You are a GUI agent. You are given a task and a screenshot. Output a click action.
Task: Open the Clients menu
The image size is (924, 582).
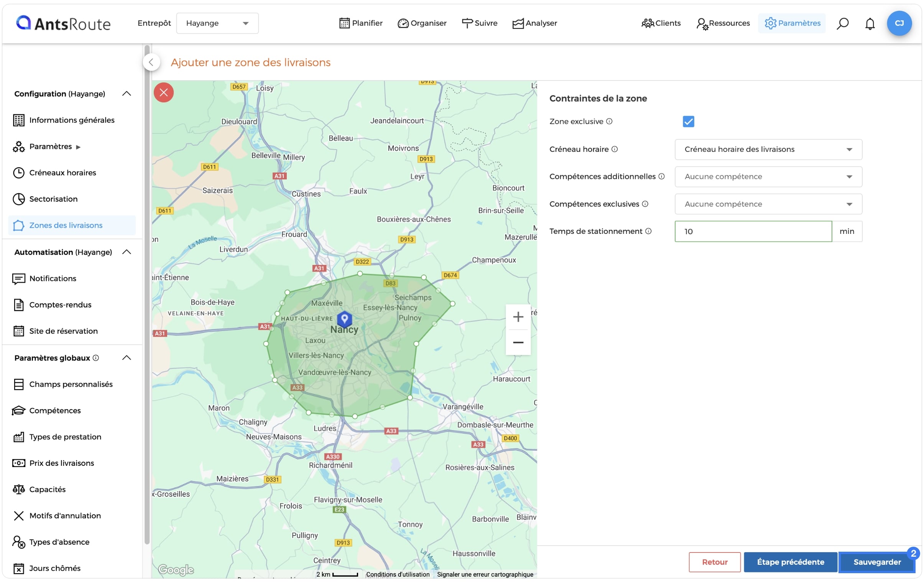661,23
